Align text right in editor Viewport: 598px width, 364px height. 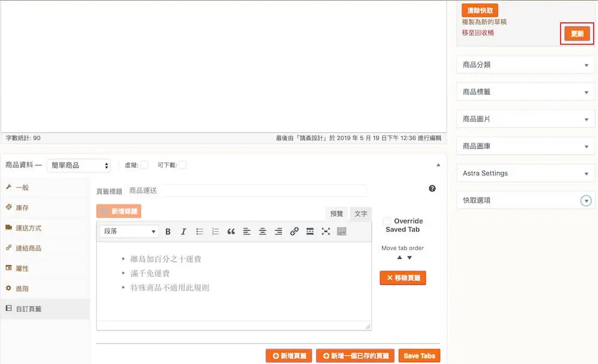(x=279, y=231)
